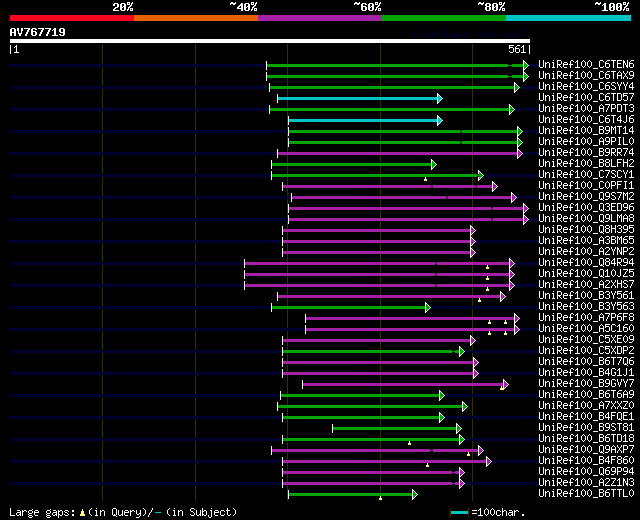Select label UniRef100_C5XE09

point(586,340)
